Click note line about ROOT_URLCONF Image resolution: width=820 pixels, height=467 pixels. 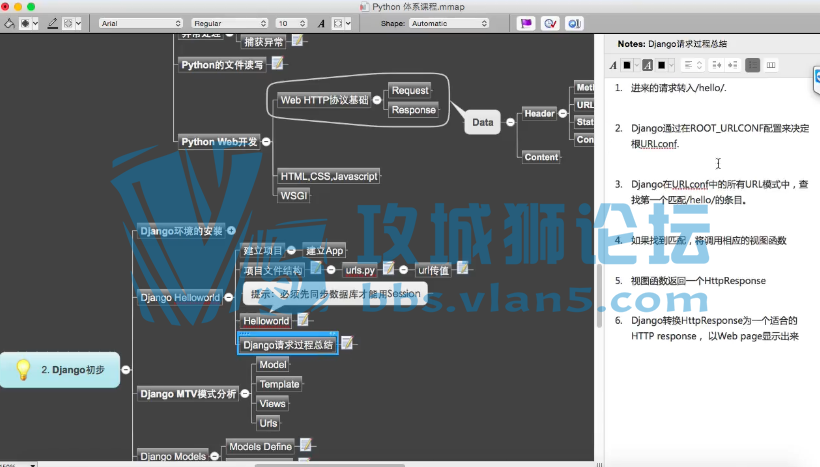click(x=720, y=136)
